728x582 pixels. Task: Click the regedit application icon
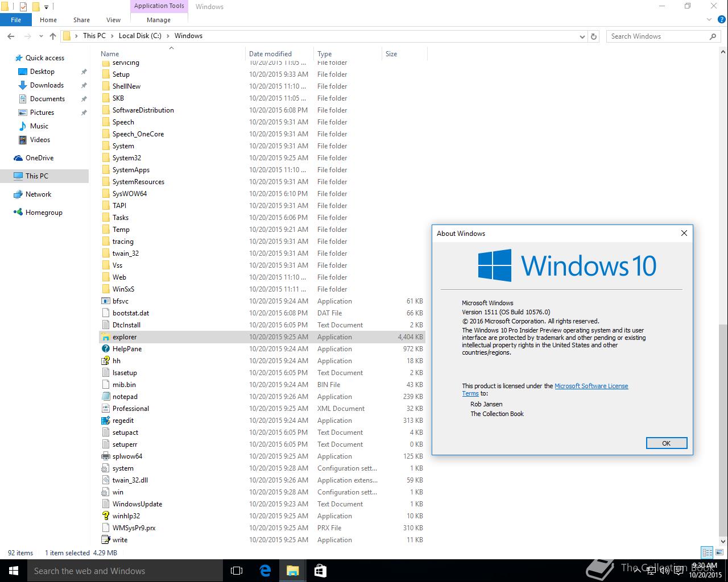105,421
